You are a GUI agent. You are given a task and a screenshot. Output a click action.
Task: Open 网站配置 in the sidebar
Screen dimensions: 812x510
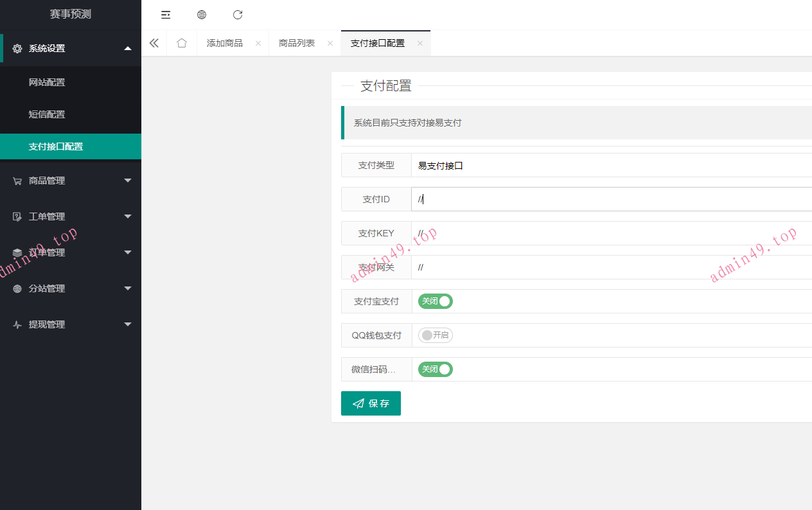47,82
